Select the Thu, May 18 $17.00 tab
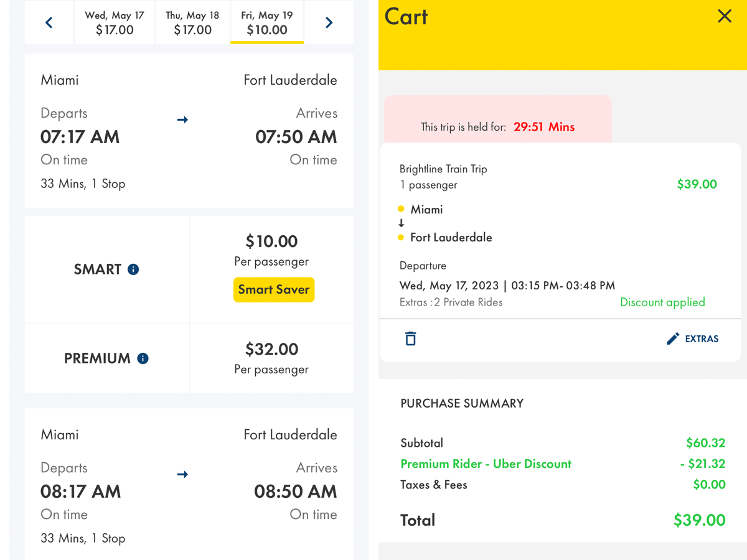Viewport: 747px width, 560px height. click(192, 22)
